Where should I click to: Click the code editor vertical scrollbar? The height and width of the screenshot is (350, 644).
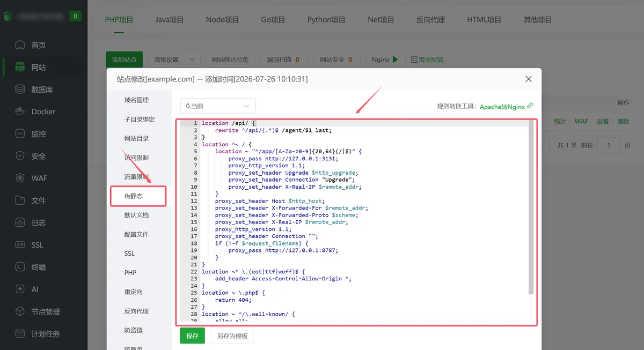531,207
